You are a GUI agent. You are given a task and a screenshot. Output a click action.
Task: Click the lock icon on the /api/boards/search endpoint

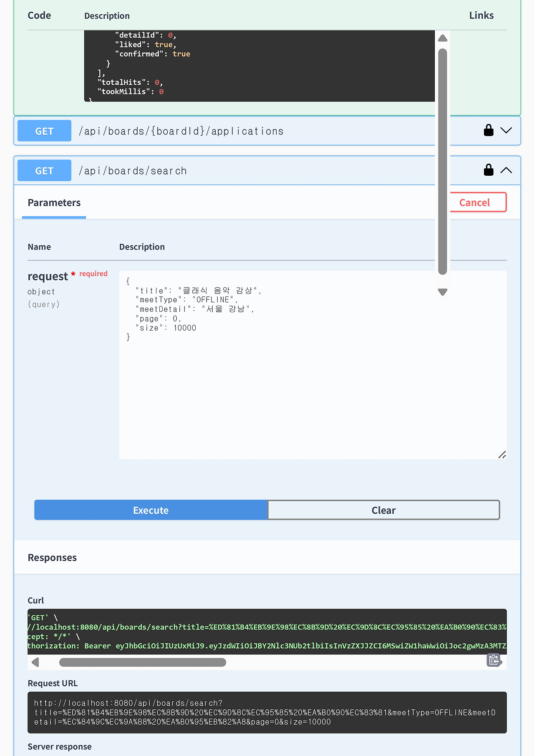(x=489, y=170)
